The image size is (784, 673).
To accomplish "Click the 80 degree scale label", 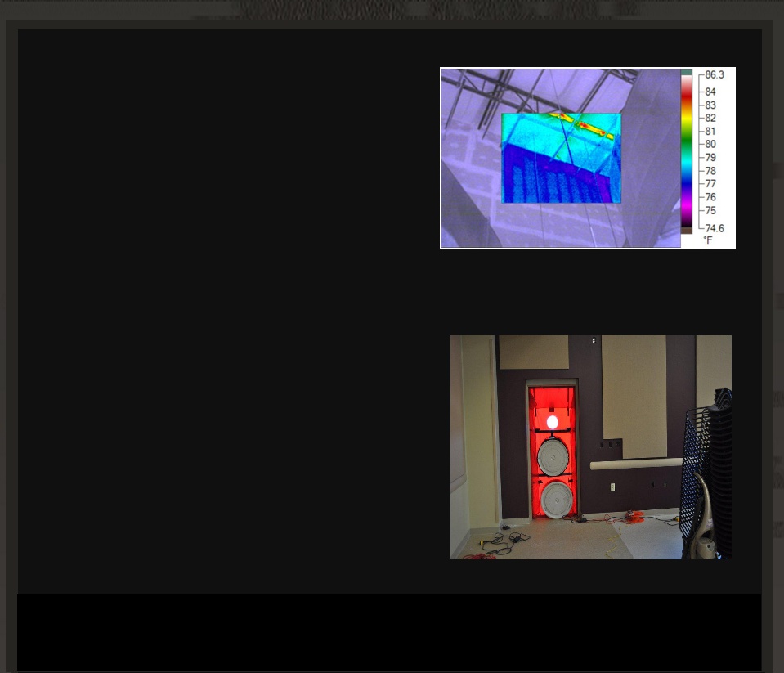I will pos(710,144).
